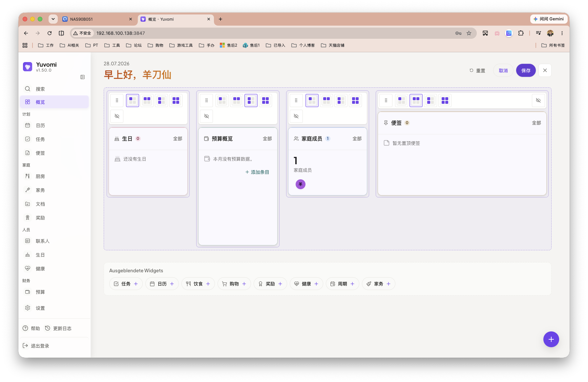Add hidden 饮食 widget
588x382 pixels.
point(198,284)
